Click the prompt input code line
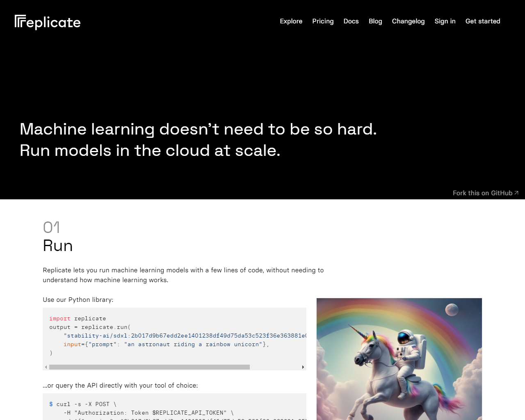 click(166, 345)
